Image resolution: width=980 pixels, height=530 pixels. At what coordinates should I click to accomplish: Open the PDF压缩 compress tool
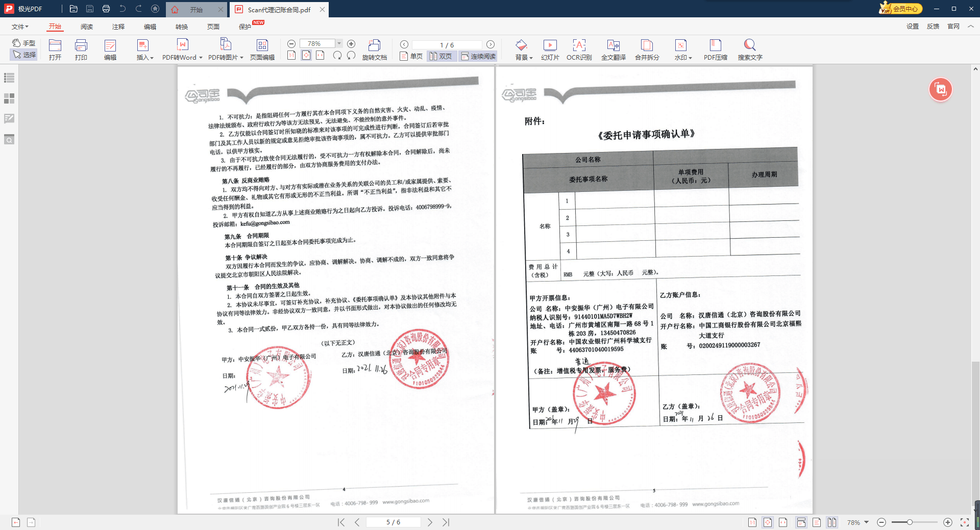[715, 49]
